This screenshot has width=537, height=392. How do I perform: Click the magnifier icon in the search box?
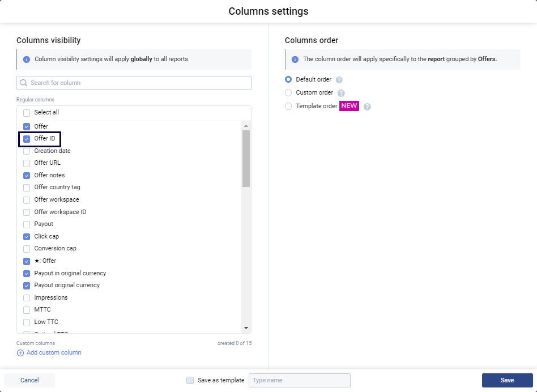click(24, 83)
